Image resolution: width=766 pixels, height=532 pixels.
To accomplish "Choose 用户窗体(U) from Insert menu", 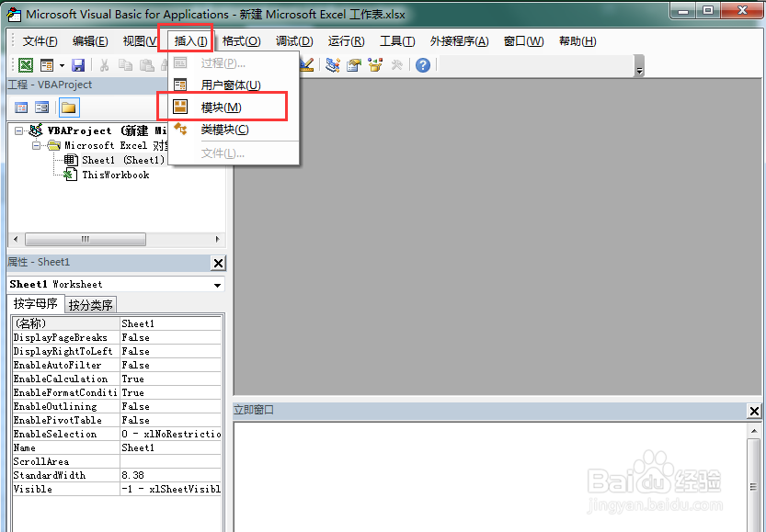I will (x=234, y=85).
